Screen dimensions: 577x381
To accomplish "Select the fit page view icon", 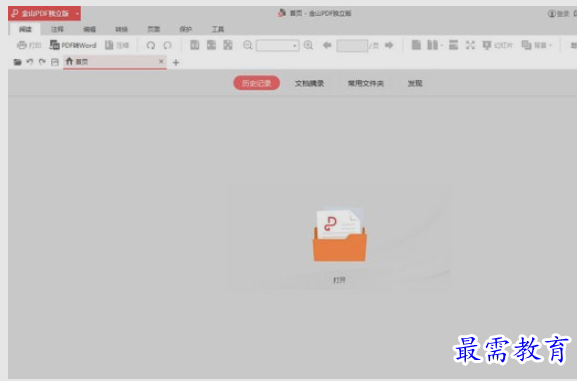I will coord(228,45).
